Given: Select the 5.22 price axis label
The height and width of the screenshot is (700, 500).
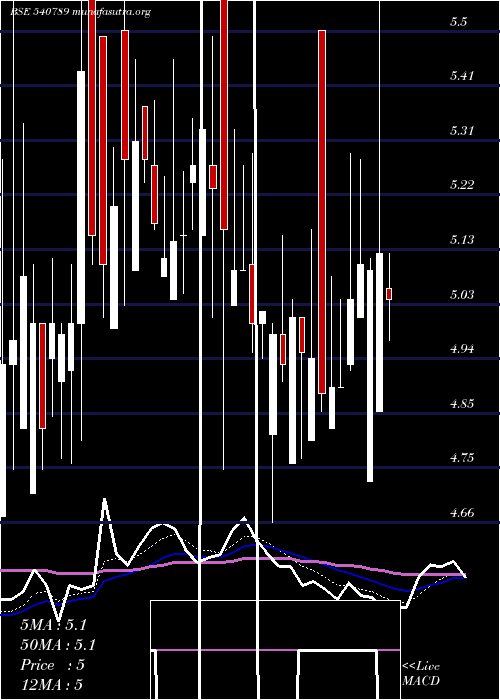Looking at the screenshot, I should tap(462, 185).
